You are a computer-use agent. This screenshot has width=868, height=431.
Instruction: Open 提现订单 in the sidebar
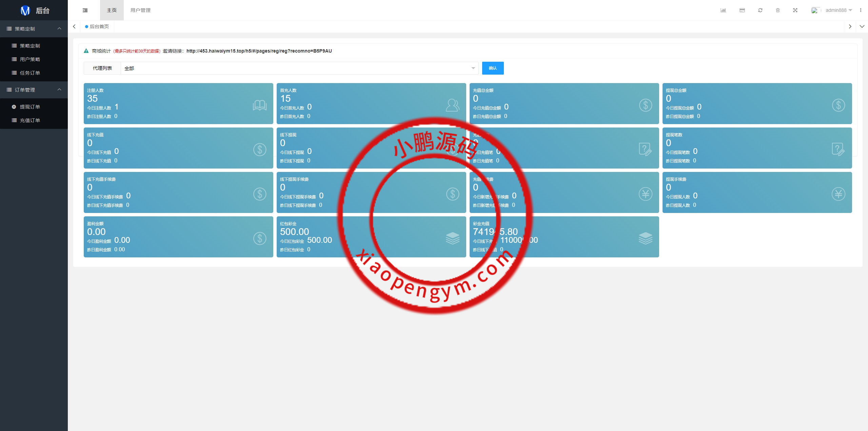pos(30,107)
